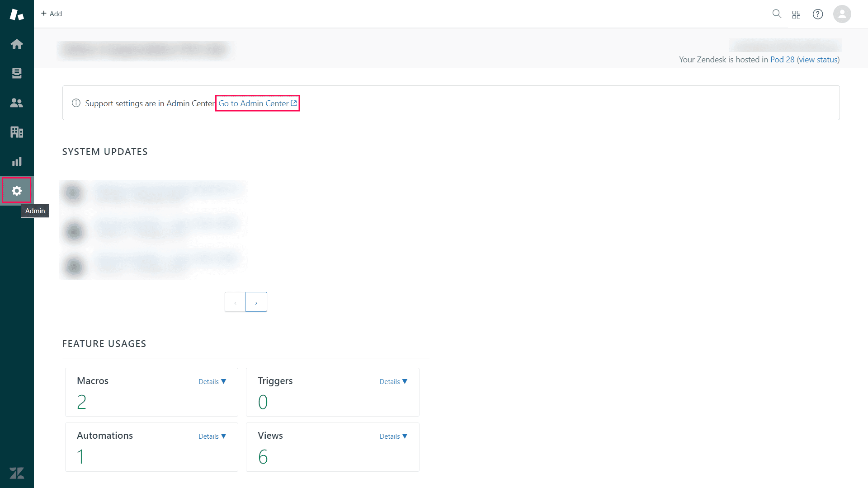Open the Zendesk product tray grid icon
868x488 pixels.
point(797,14)
